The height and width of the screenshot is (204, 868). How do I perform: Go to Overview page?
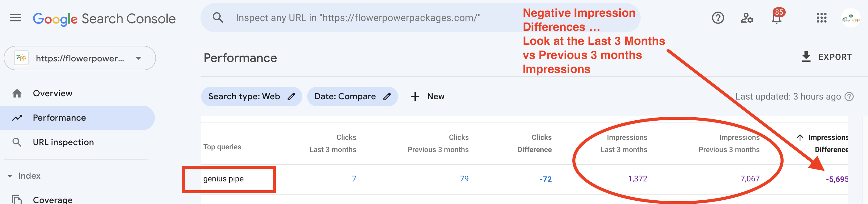pyautogui.click(x=52, y=93)
